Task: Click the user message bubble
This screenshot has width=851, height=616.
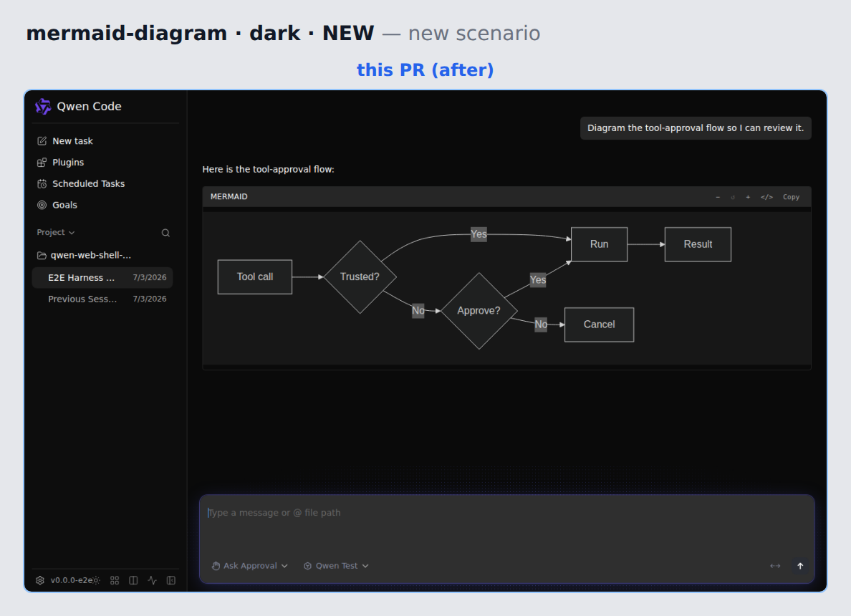Action: click(696, 128)
